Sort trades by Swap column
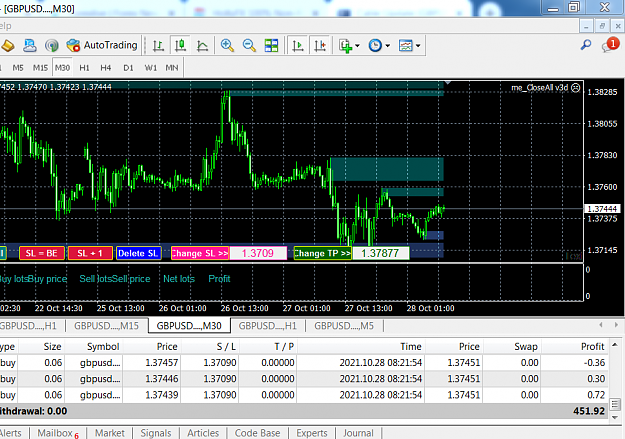Screen dimensions: 625x439 click(x=511, y=346)
